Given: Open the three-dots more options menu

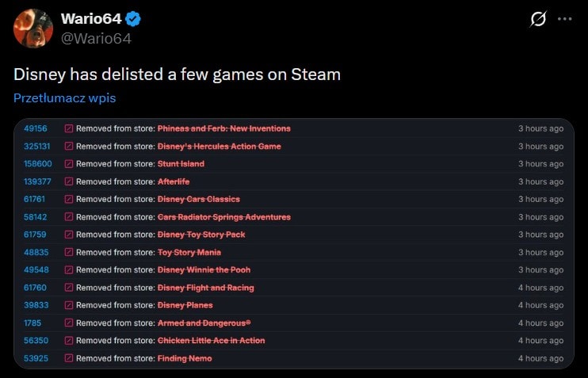Looking at the screenshot, I should [x=564, y=19].
